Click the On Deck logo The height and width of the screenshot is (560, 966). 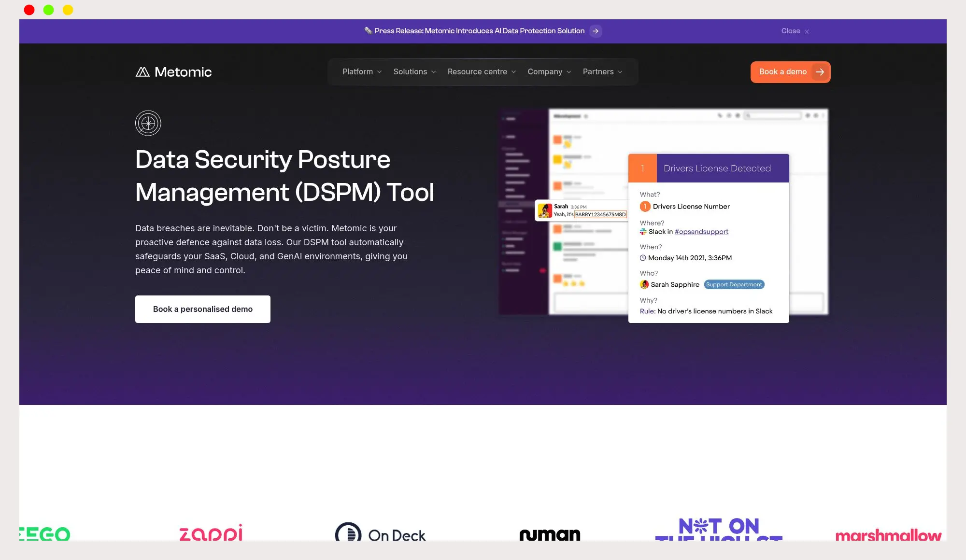point(380,534)
